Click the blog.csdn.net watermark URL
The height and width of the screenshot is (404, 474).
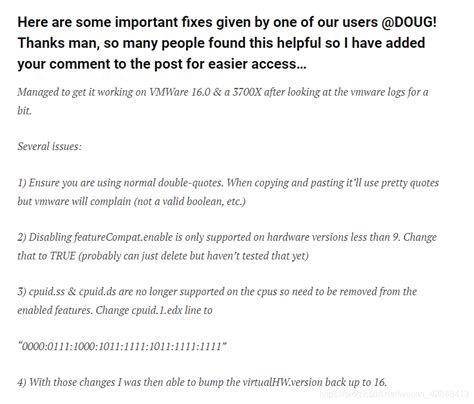pos(394,394)
